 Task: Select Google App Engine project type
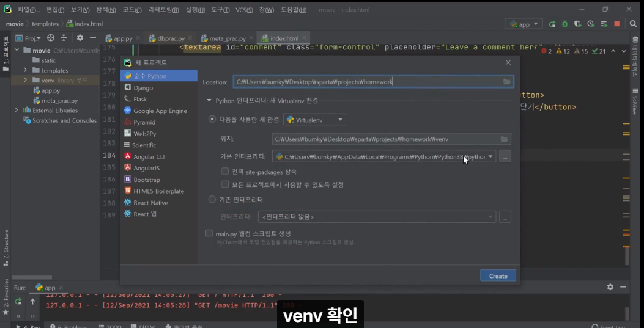tap(158, 111)
